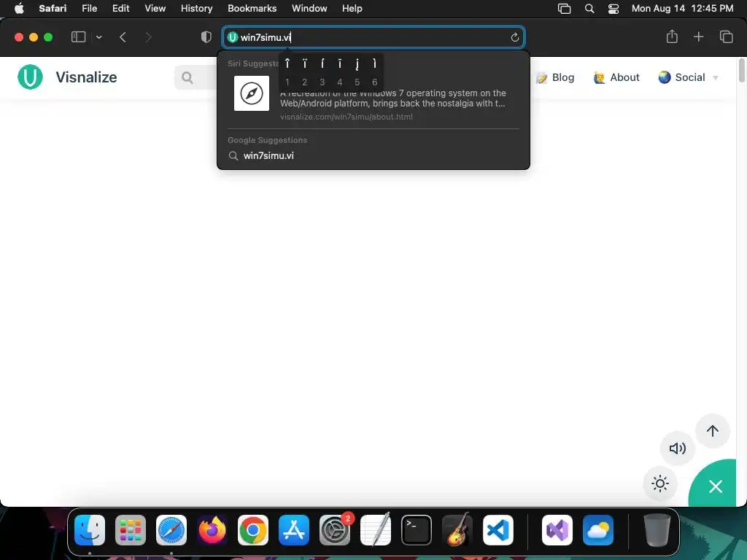Open the Bookmarks menu
Image resolution: width=747 pixels, height=560 pixels.
[252, 9]
